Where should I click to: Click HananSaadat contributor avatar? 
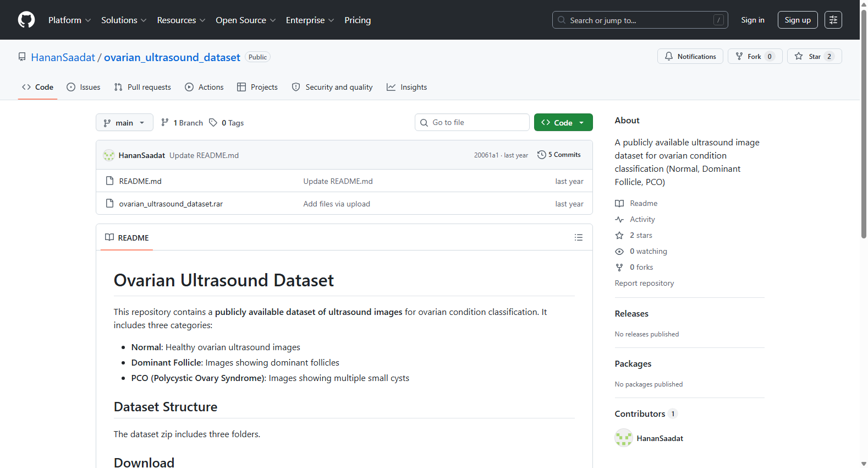pos(624,438)
